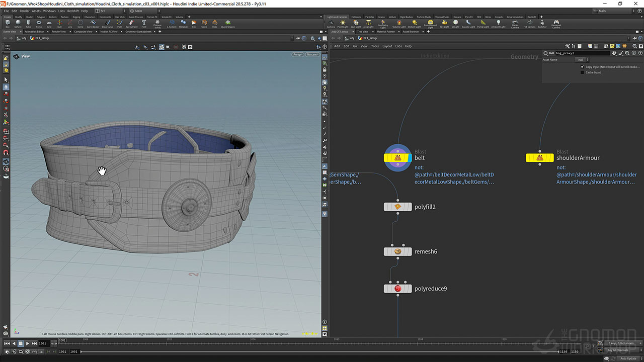Open the Layout menu in network editor
This screenshot has height=362, width=644.
point(387,46)
